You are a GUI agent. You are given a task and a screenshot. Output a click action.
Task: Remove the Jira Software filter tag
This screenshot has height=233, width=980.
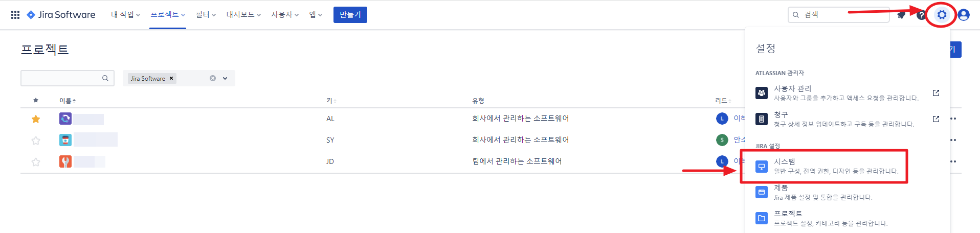(x=171, y=78)
